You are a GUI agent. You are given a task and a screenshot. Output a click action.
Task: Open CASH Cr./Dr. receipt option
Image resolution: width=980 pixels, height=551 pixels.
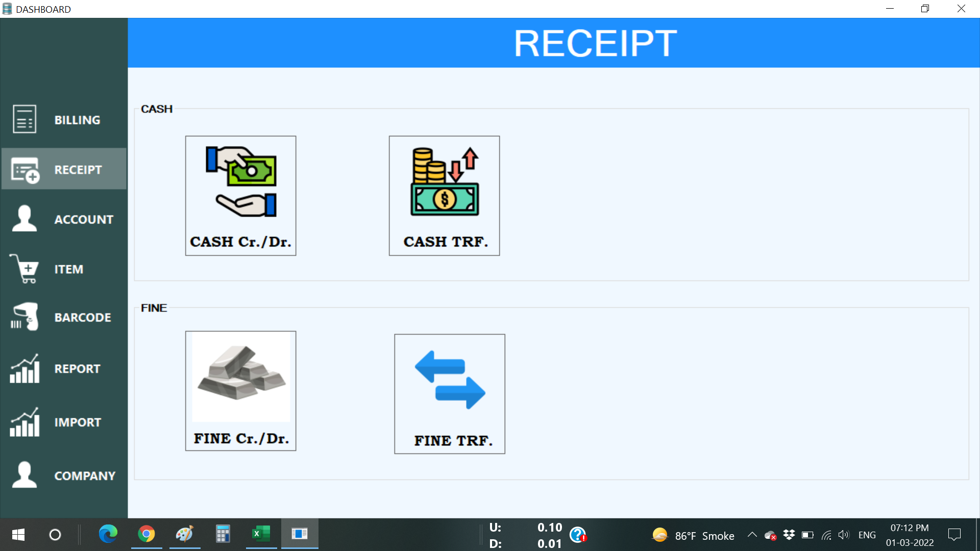(x=240, y=195)
